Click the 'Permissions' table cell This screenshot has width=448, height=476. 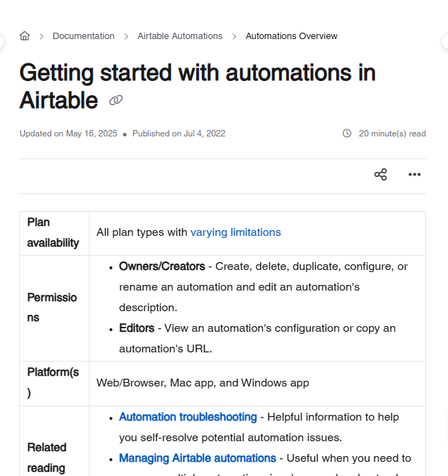point(55,308)
